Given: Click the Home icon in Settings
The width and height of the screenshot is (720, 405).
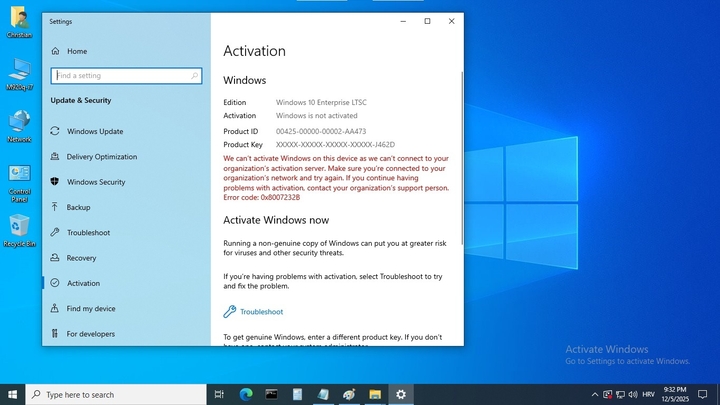Looking at the screenshot, I should [x=55, y=51].
